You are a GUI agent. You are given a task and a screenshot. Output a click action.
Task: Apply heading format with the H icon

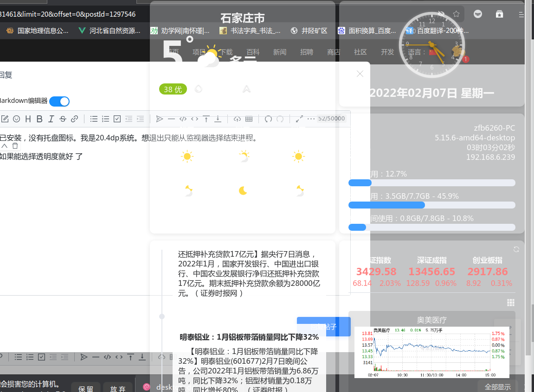[28, 119]
